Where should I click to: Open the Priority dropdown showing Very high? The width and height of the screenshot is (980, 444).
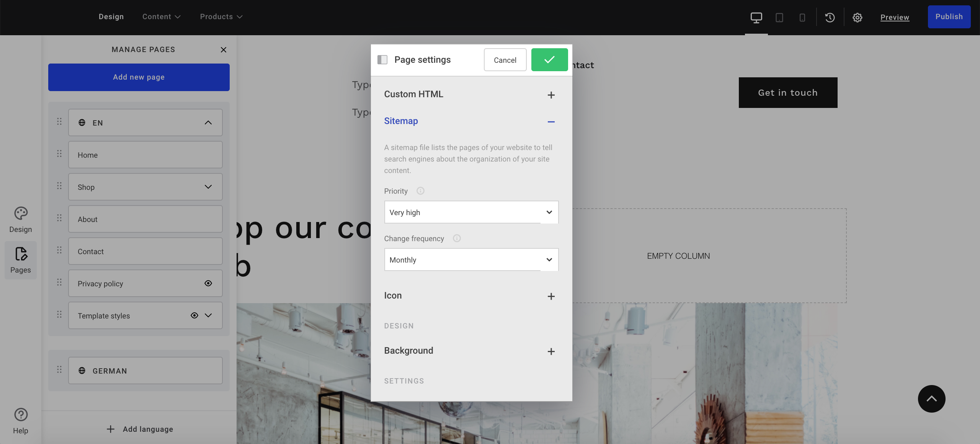[471, 212]
